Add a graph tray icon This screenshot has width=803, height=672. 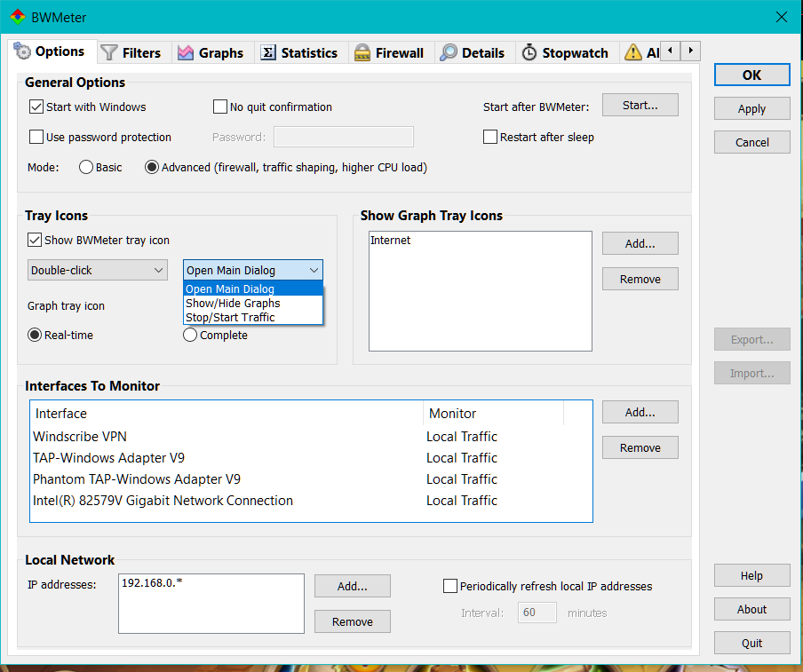(x=640, y=243)
